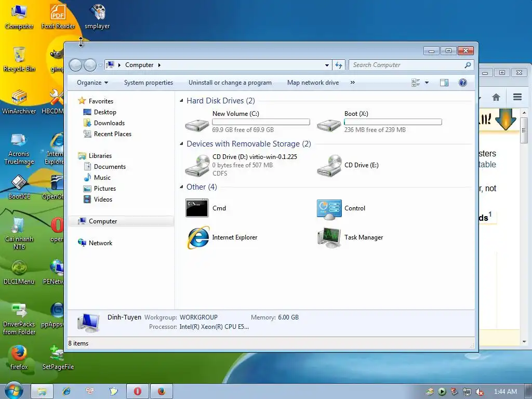Expand the arrow after Computer breadcrumb

click(x=159, y=65)
